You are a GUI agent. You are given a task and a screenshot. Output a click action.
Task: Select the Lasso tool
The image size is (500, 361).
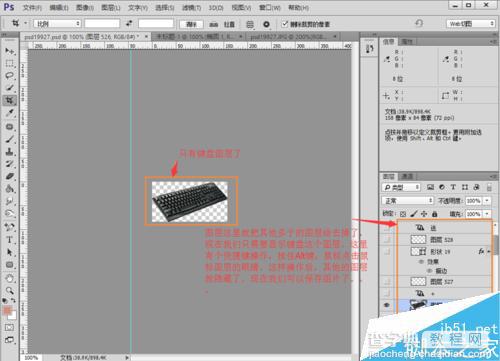(x=9, y=75)
